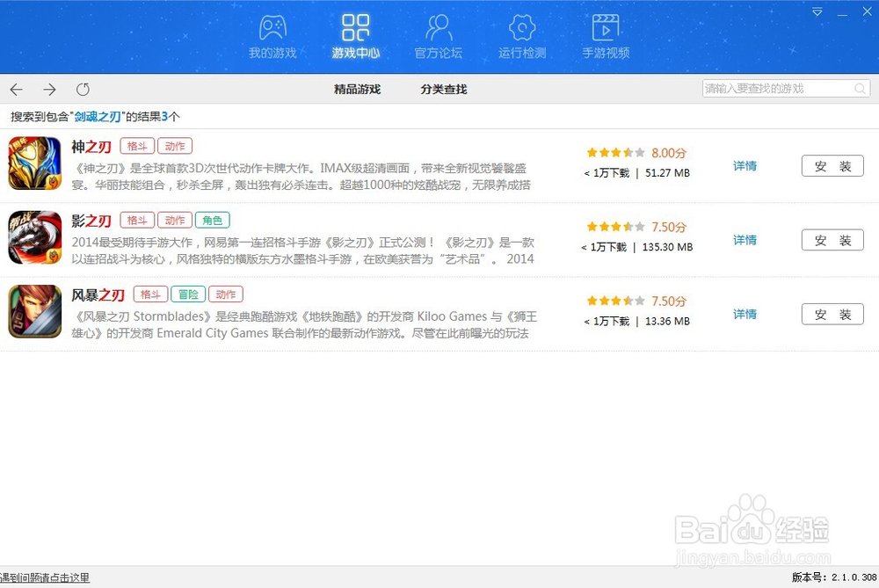Select 精品游戏 section

[x=357, y=89]
